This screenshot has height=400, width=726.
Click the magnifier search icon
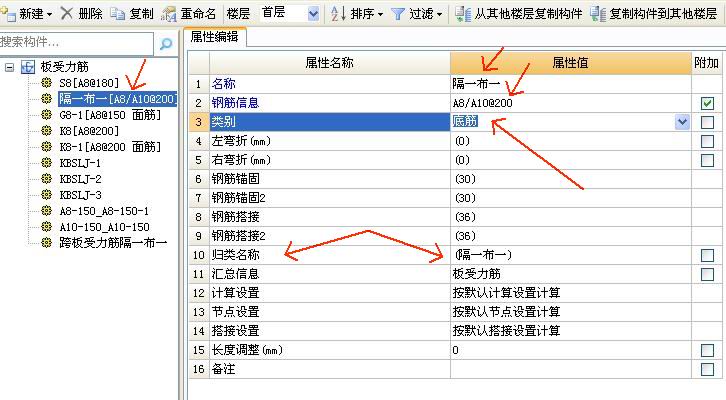(x=166, y=44)
